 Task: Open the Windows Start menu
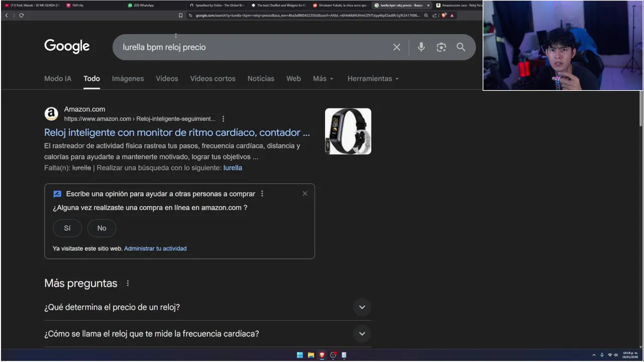[x=300, y=355]
